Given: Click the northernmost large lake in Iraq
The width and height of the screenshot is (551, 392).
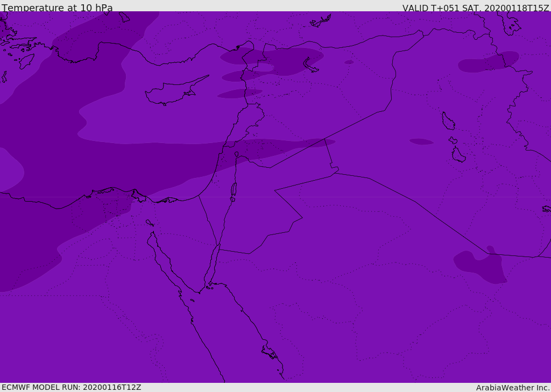Looking at the screenshot, I should pyautogui.click(x=448, y=121).
